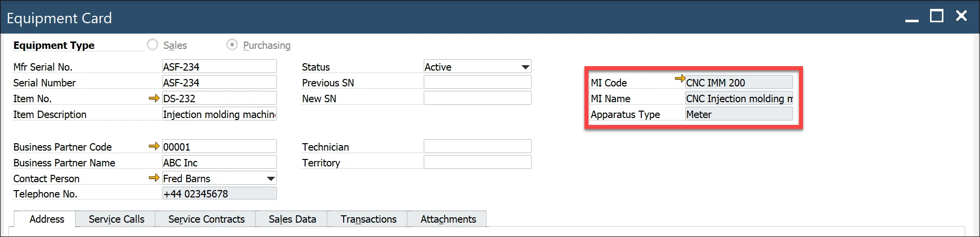
Task: Go to the Sales Data tab
Action: pos(292,219)
